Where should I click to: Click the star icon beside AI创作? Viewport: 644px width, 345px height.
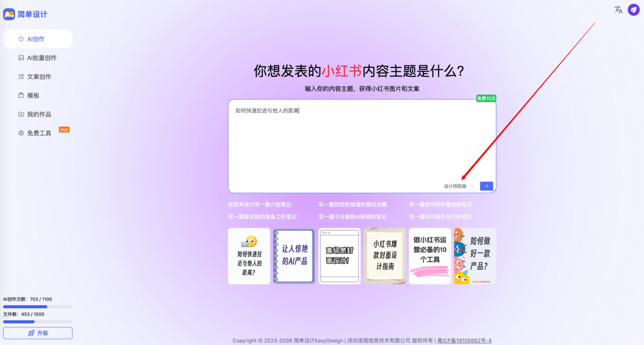pyautogui.click(x=21, y=39)
